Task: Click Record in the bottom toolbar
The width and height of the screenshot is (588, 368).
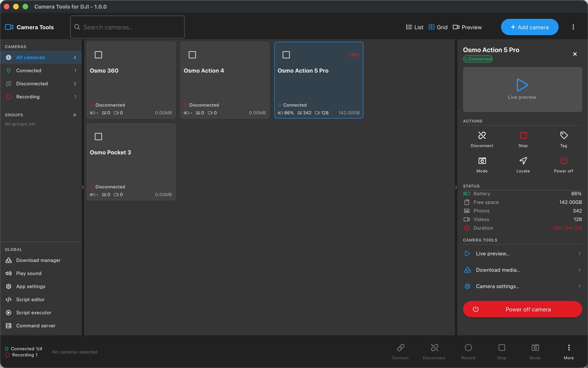Action: pos(468,351)
